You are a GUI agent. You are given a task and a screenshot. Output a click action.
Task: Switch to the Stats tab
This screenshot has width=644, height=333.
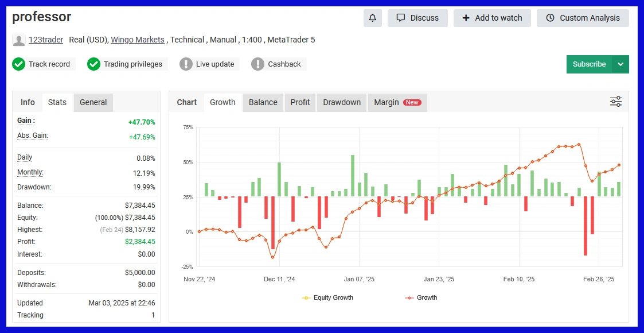pyautogui.click(x=57, y=102)
